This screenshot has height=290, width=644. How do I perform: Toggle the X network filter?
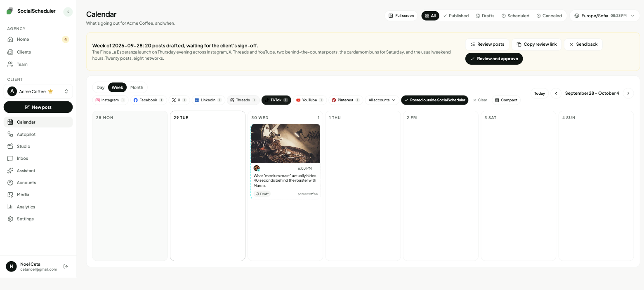coord(179,100)
